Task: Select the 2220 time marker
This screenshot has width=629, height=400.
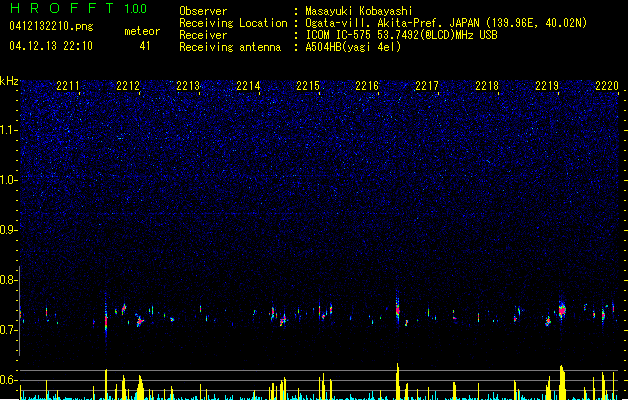Action: click(607, 86)
